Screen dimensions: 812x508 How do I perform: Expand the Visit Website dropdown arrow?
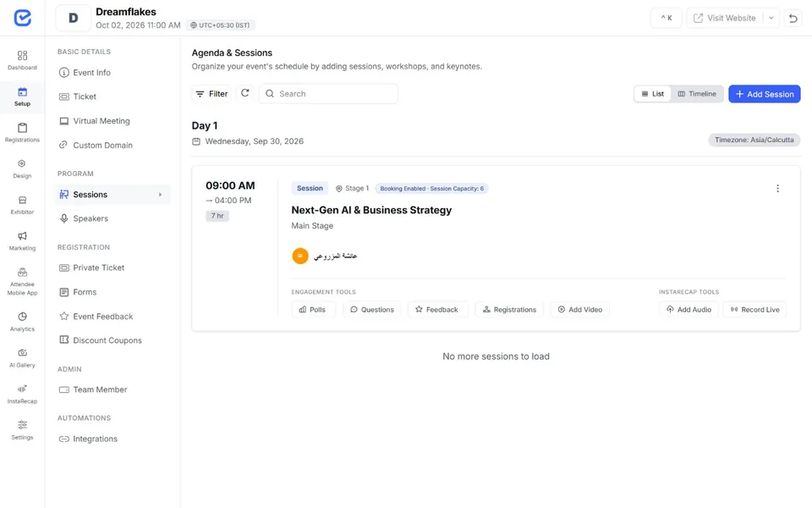771,18
